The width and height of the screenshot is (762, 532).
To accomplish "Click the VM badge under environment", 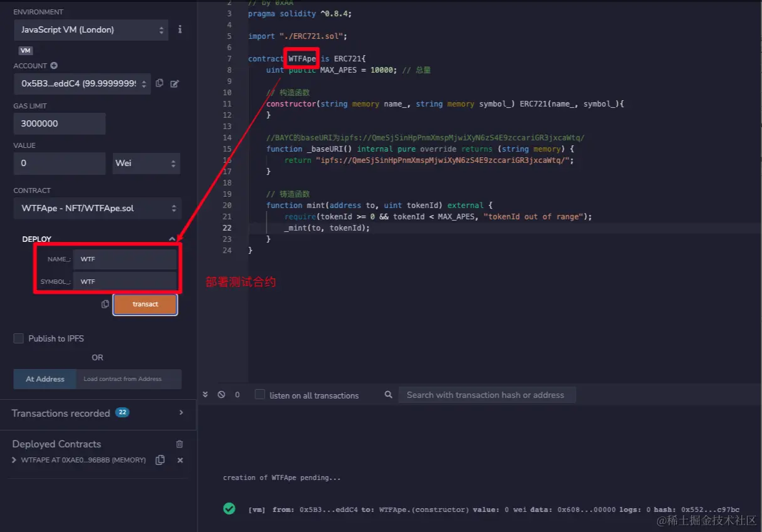I will [x=26, y=50].
